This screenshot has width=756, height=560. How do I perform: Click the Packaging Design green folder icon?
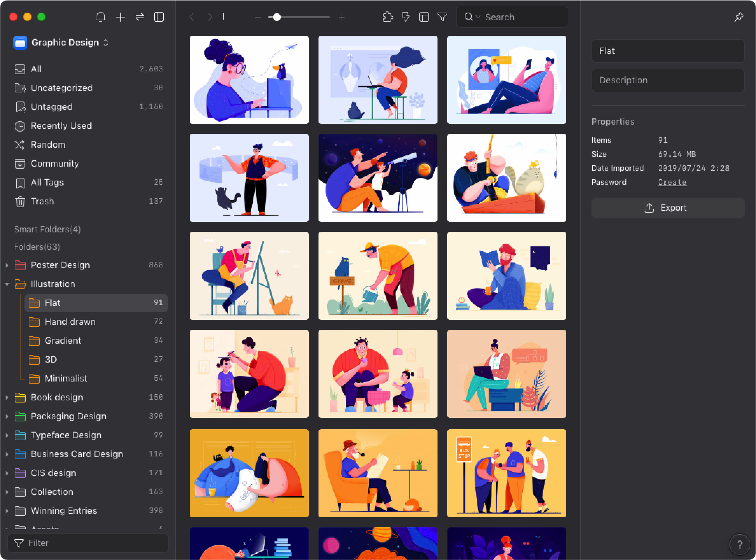pos(20,416)
